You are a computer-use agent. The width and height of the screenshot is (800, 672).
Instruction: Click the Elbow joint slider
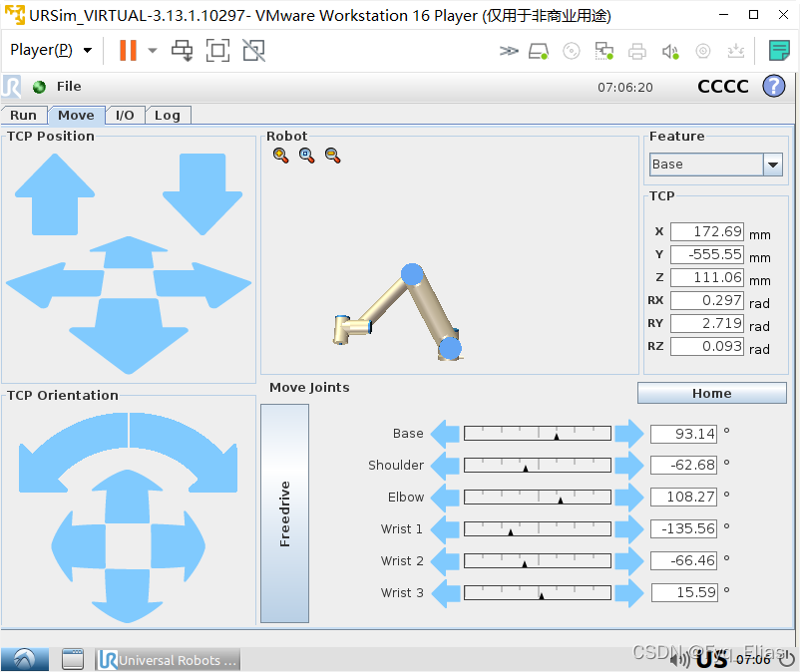click(x=538, y=498)
